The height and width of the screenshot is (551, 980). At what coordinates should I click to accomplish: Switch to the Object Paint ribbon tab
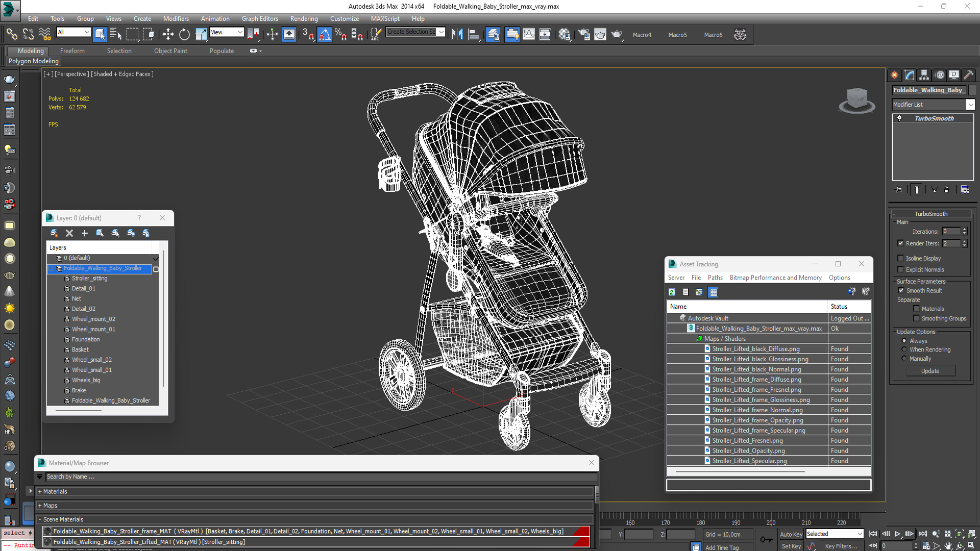click(x=170, y=51)
